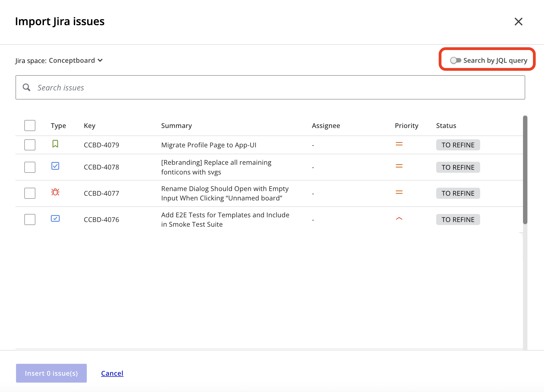Click the medium priority icon for CCBD-4079
The height and width of the screenshot is (392, 544).
tap(399, 144)
